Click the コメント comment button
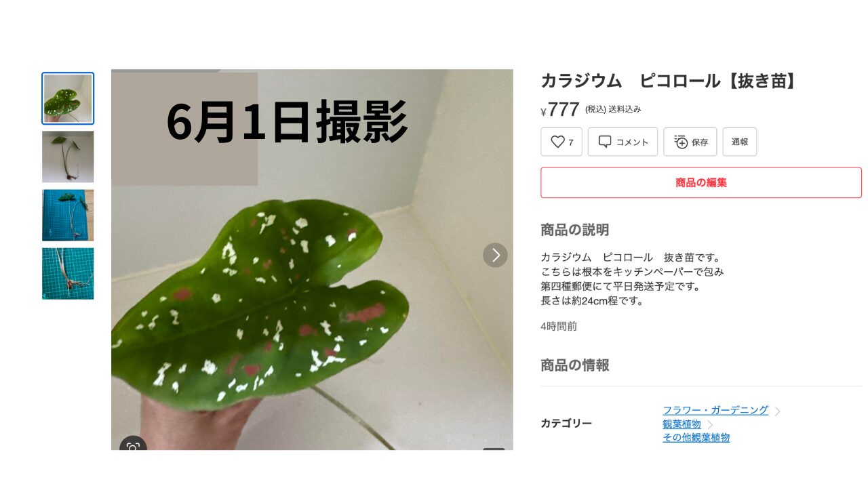 click(x=623, y=142)
